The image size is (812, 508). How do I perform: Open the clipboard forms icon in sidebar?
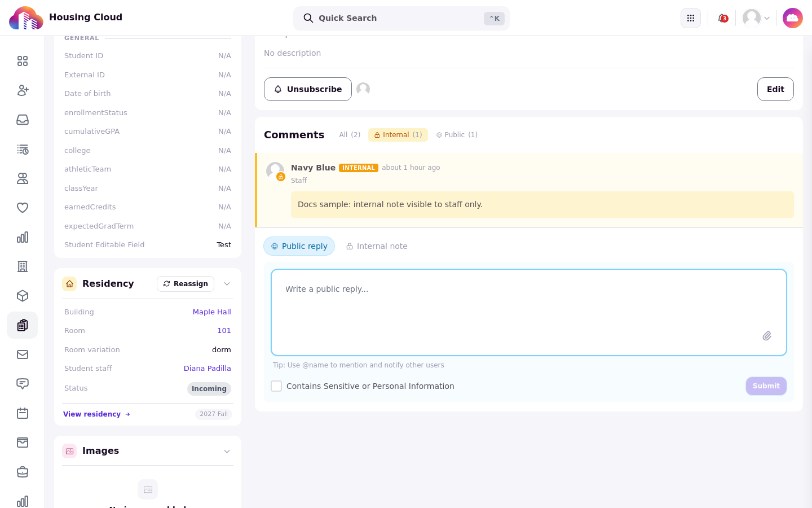(x=23, y=325)
